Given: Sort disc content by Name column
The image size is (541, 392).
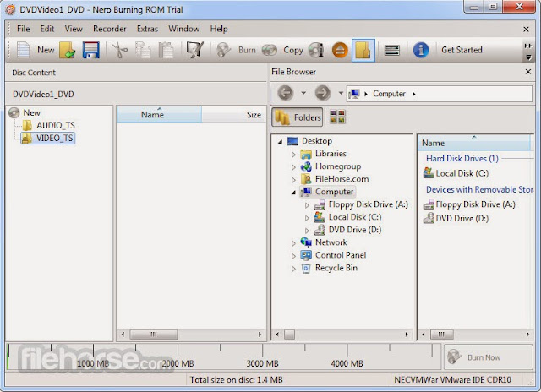Looking at the screenshot, I should click(159, 114).
